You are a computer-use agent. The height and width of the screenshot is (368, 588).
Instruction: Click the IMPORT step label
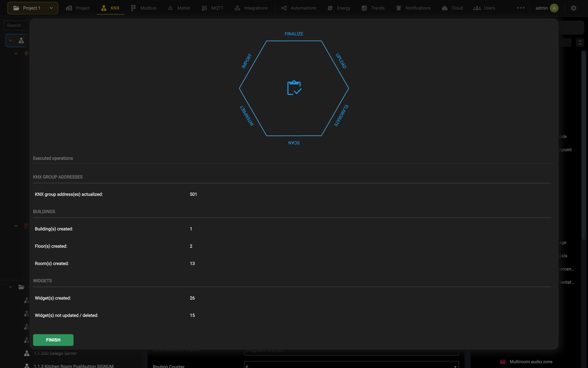coord(247,61)
